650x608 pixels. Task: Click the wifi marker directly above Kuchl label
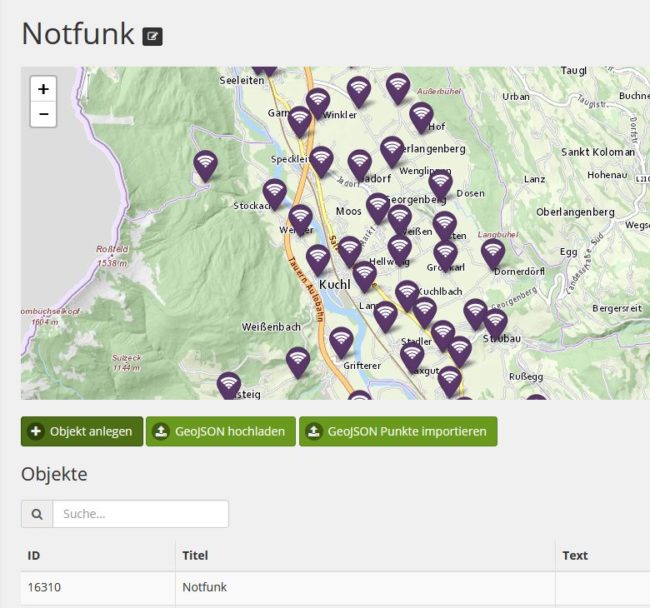(x=318, y=258)
